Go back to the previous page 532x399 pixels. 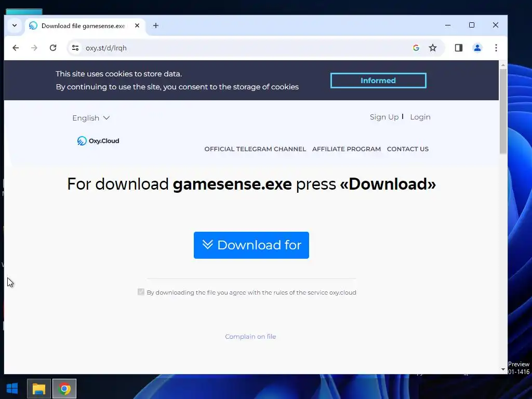click(16, 48)
